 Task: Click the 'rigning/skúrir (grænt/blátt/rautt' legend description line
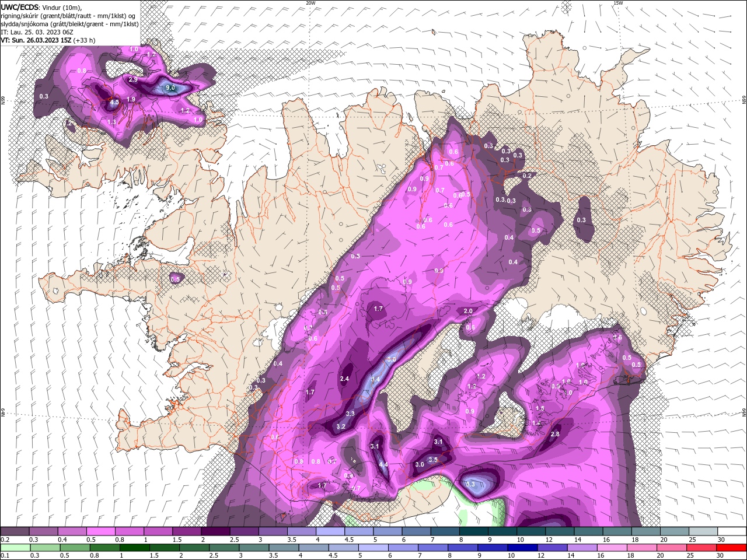pyautogui.click(x=68, y=16)
